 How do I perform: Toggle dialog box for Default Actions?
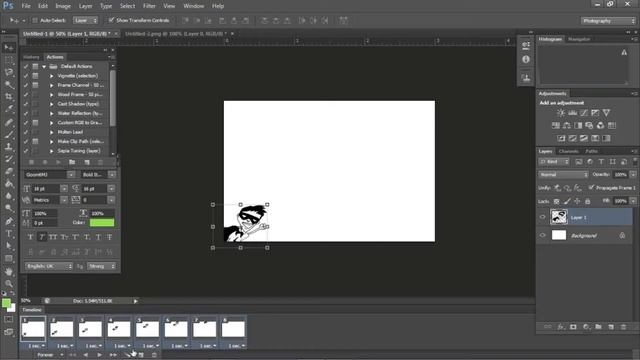(x=36, y=66)
